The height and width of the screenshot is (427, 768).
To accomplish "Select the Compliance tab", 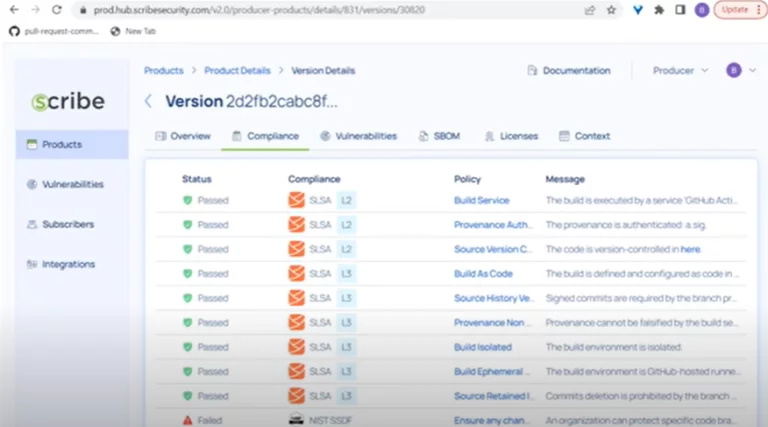I will pyautogui.click(x=265, y=136).
